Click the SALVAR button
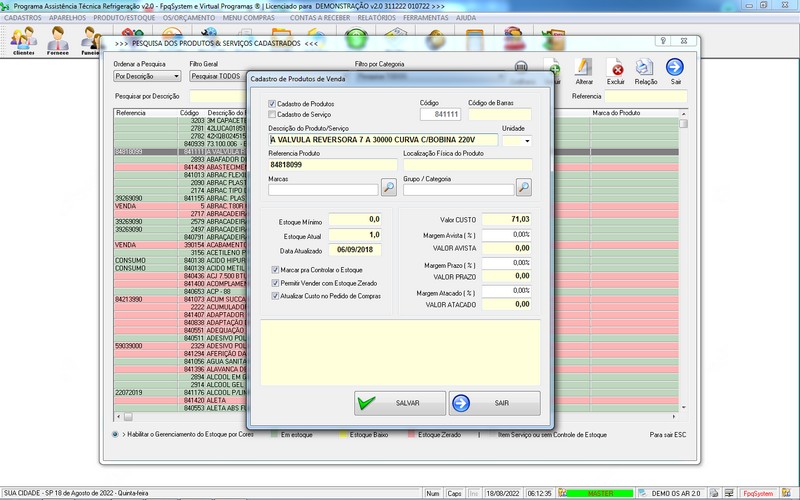This screenshot has width=800, height=500. coord(400,403)
